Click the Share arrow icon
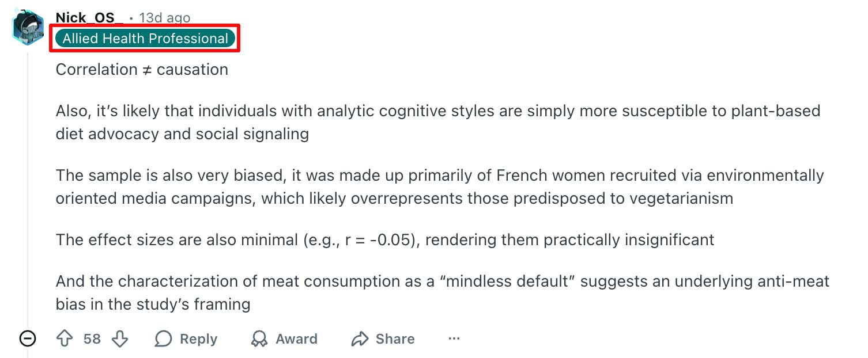The image size is (868, 358). pos(360,339)
